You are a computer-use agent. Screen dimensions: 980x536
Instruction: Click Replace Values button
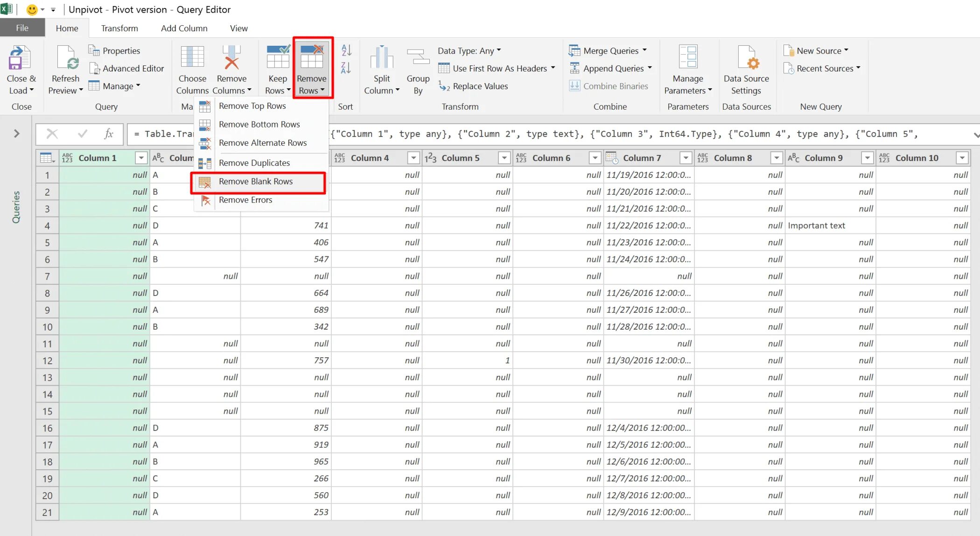[x=480, y=86]
